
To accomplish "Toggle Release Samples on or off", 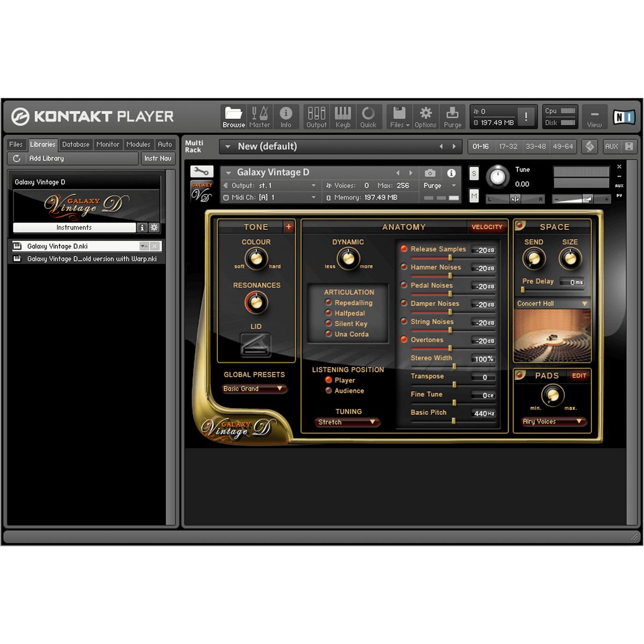I will click(x=404, y=249).
